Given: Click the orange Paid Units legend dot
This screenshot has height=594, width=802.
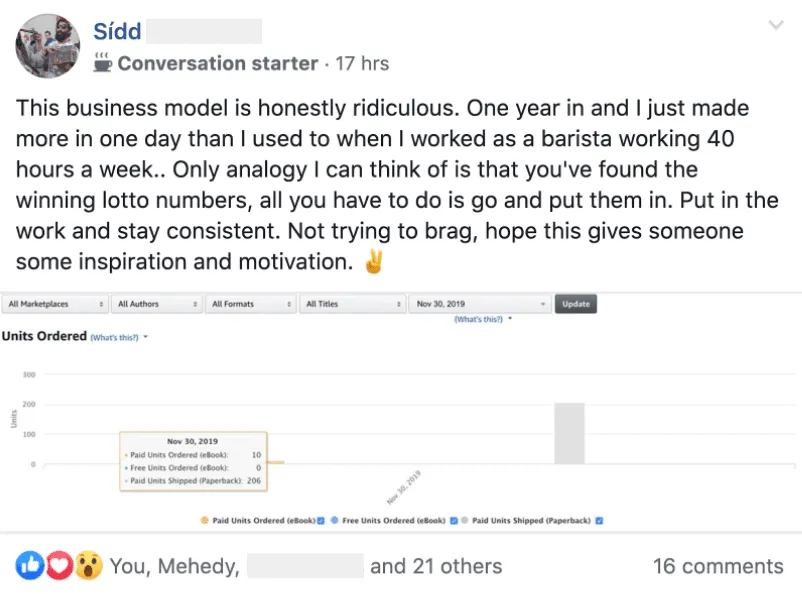Looking at the screenshot, I should (x=205, y=521).
